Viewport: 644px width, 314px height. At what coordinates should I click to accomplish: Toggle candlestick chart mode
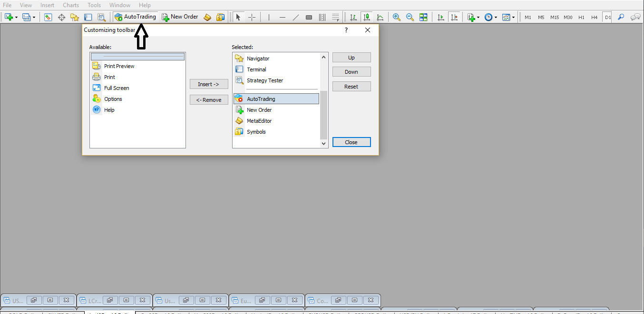point(366,17)
